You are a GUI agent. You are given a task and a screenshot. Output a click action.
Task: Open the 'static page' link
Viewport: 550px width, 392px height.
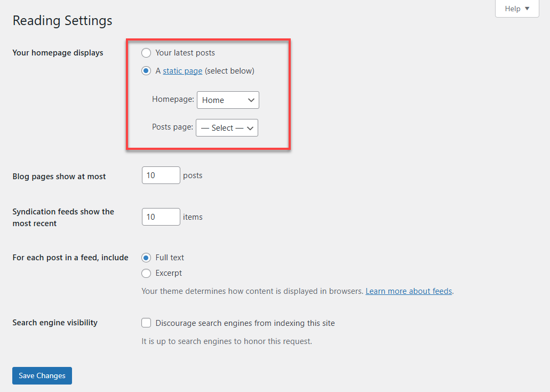(182, 70)
